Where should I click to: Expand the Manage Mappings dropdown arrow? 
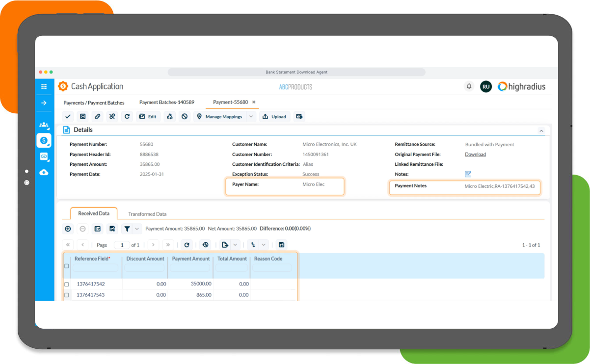[x=251, y=117]
